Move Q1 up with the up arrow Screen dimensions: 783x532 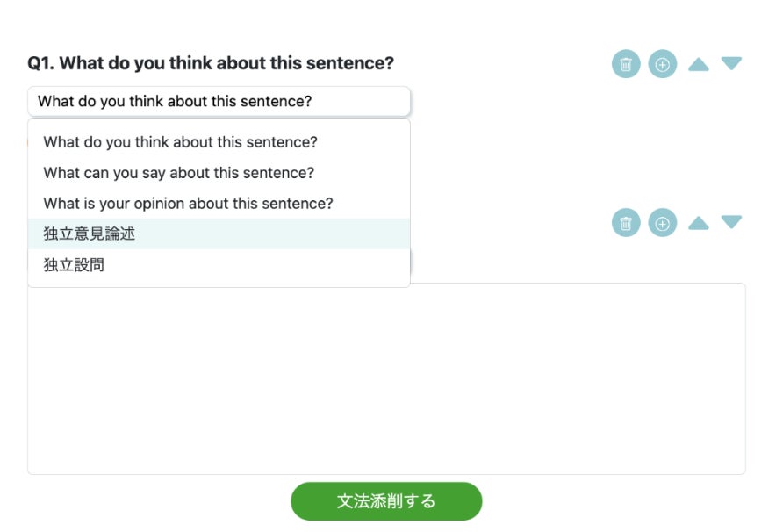(699, 64)
